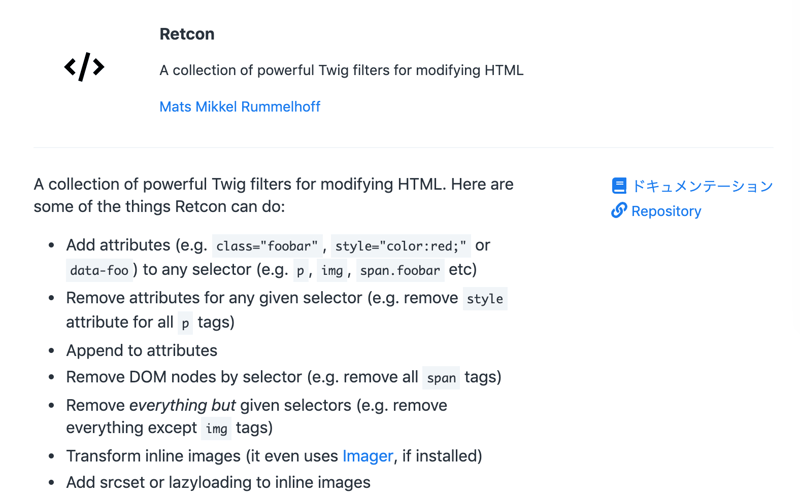Image resolution: width=800 pixels, height=498 pixels.
Task: Click the italic "everything but" text
Action: tap(181, 405)
